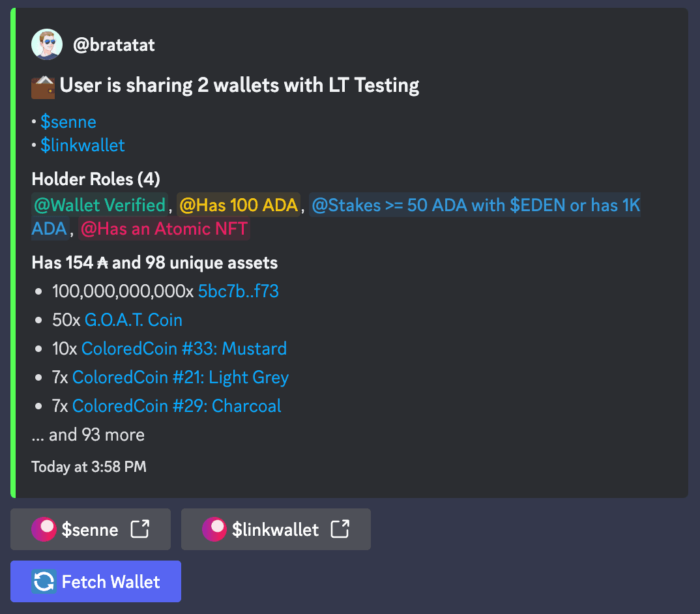Open ColoredCoin #21: Light Grey link
Screen dimensions: 700x614
click(x=181, y=377)
